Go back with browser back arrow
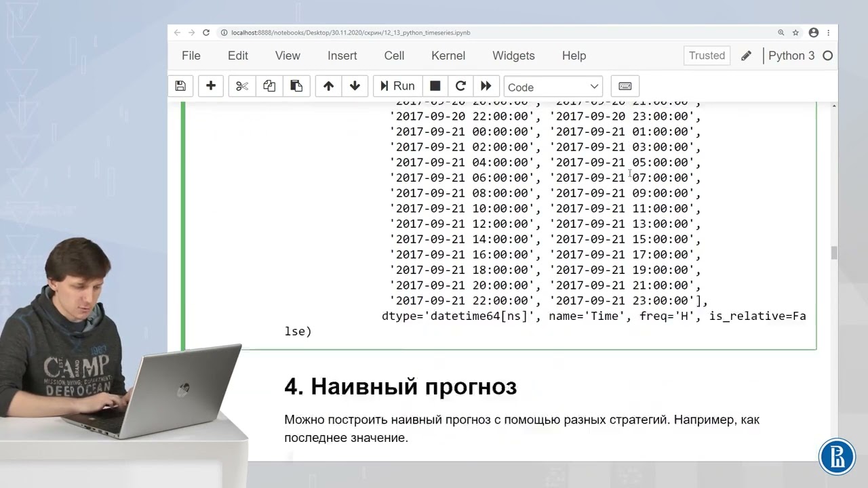Screen dimensions: 868x488 tap(177, 33)
